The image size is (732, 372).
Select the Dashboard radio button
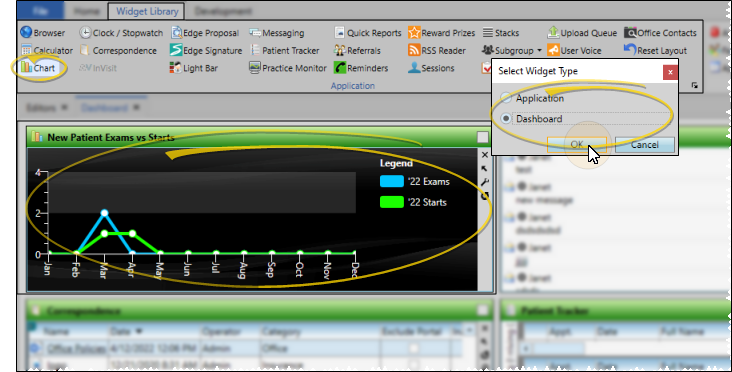click(x=506, y=119)
